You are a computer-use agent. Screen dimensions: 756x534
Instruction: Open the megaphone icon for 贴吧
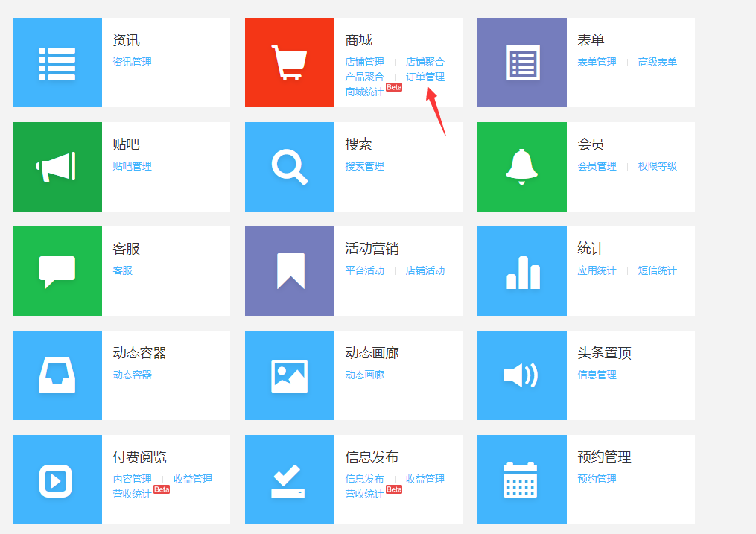point(57,167)
